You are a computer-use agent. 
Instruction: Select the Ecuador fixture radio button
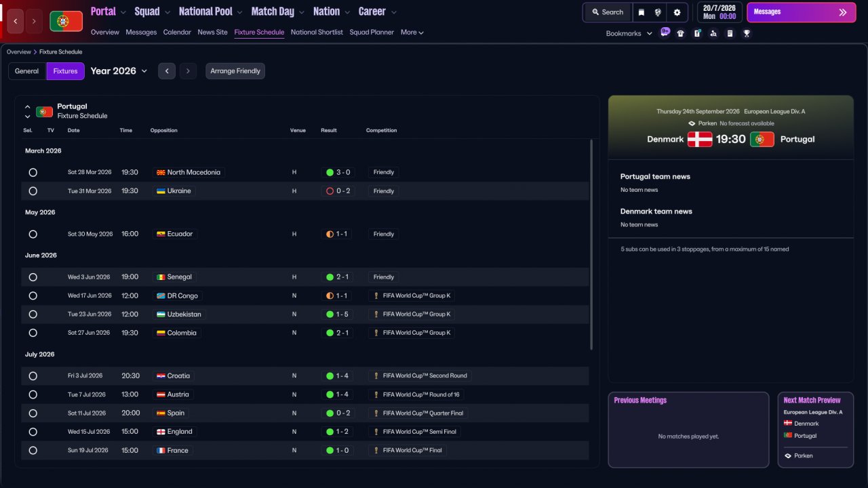coord(33,235)
